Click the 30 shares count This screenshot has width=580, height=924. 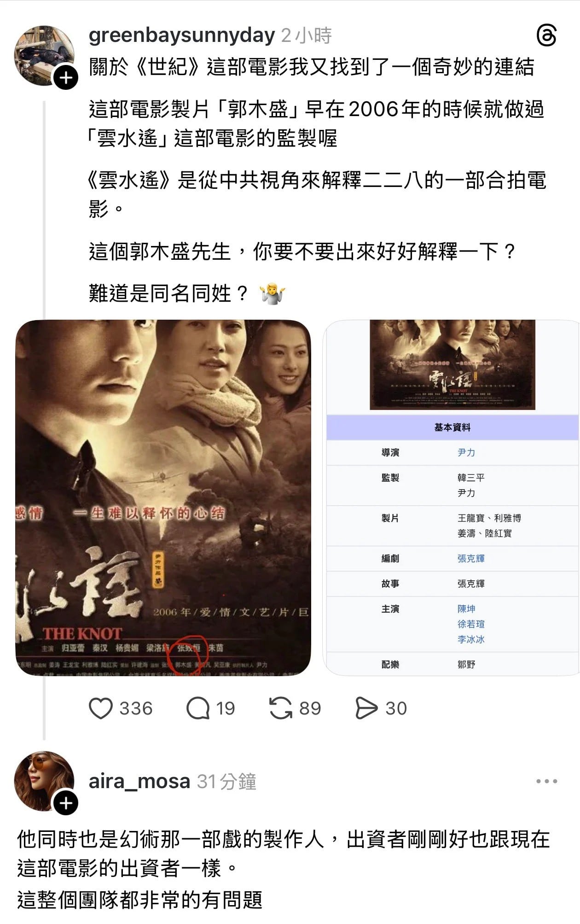click(x=396, y=708)
